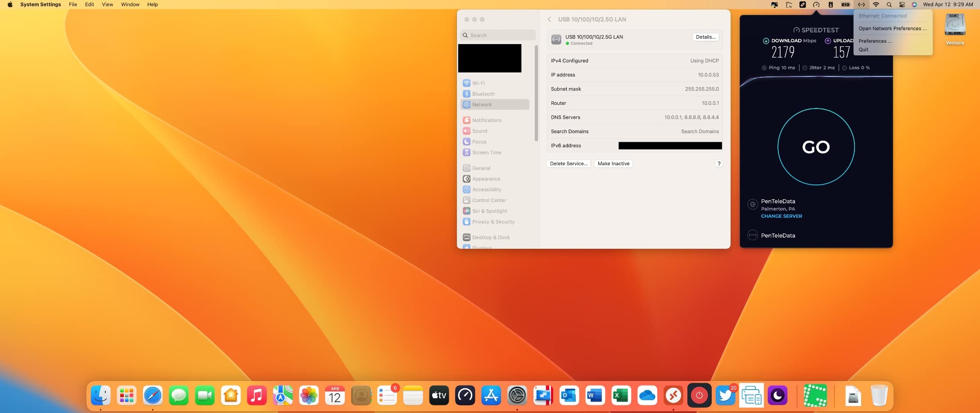This screenshot has width=980, height=413.
Task: Open Twitter from the Dock
Action: 725,395
